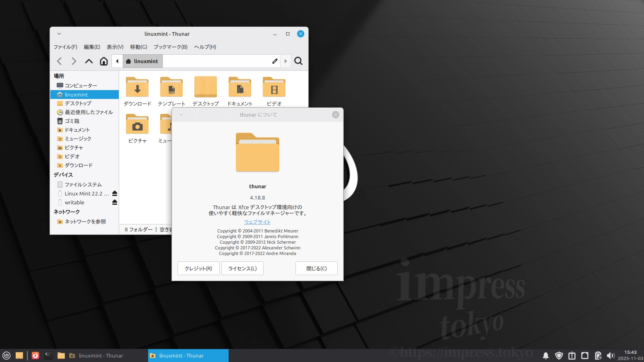Open the window menu chevron of the about dialog

pyautogui.click(x=181, y=115)
